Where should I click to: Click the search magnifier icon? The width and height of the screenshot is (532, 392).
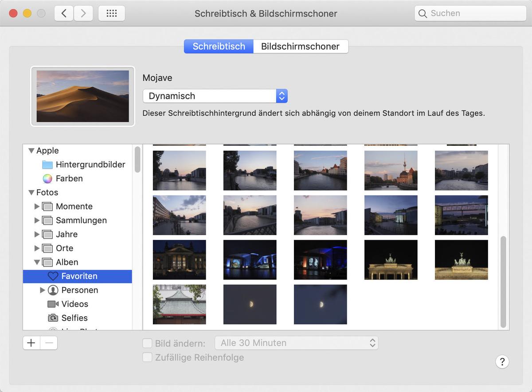click(x=423, y=13)
